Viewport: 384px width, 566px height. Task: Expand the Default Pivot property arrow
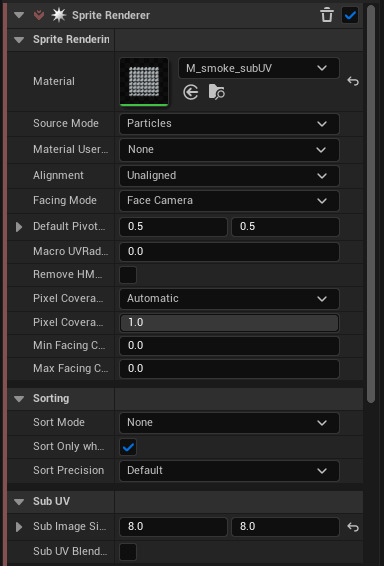(19, 227)
